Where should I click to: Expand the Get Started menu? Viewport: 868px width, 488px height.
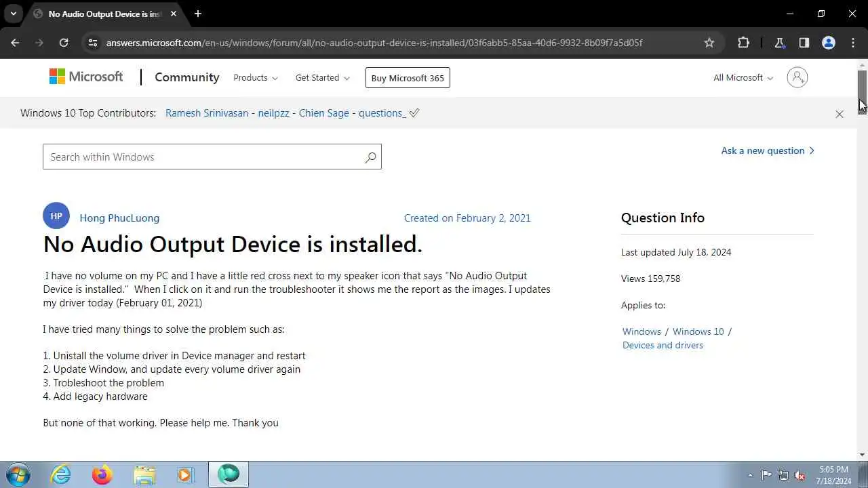[x=323, y=78]
